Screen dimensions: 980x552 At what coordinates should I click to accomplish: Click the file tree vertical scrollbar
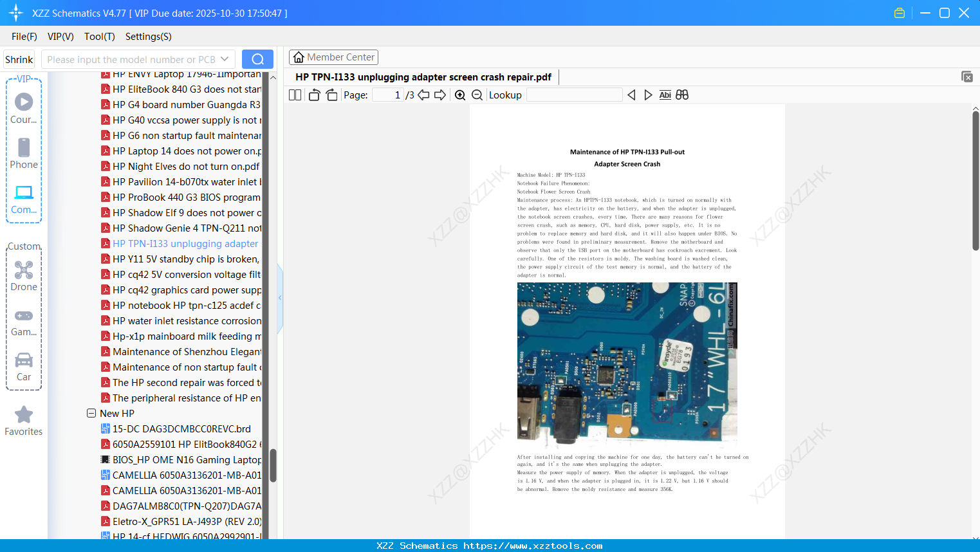tap(273, 465)
